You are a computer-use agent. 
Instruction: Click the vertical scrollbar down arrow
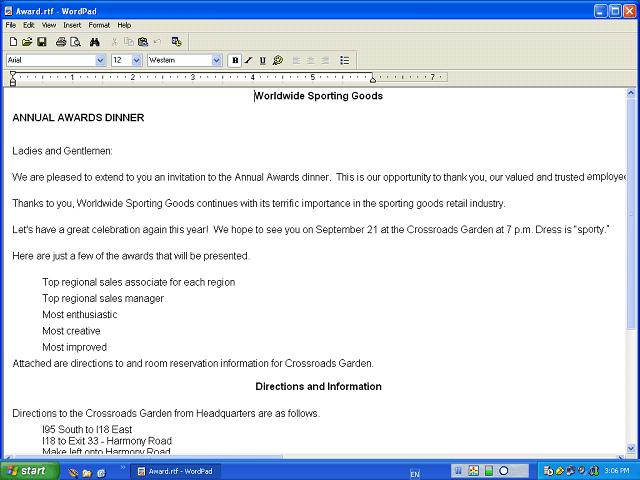631,449
